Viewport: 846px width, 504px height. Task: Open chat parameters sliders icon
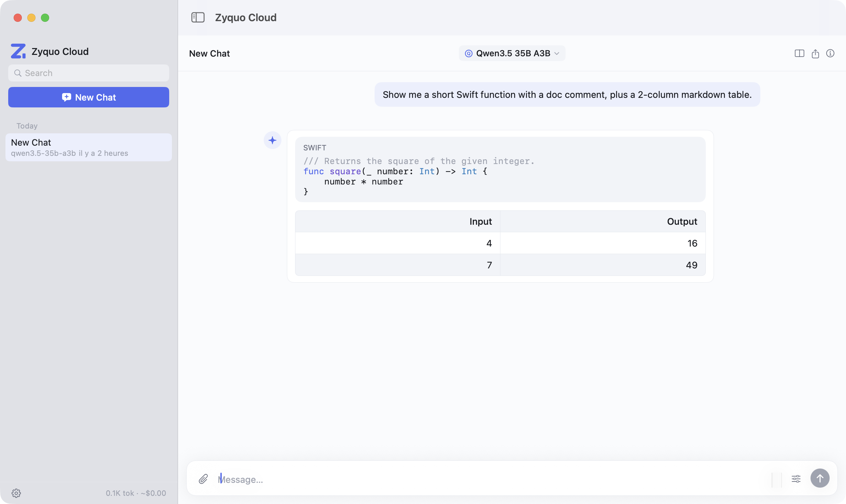pos(796,479)
